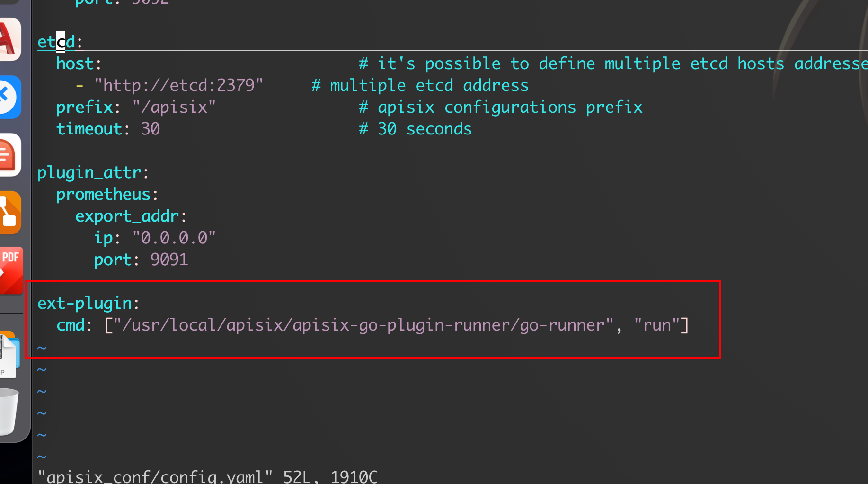Screen dimensions: 868x484
Task: Click the filename apisix_conf/config.yaml in status line
Action: point(156,476)
